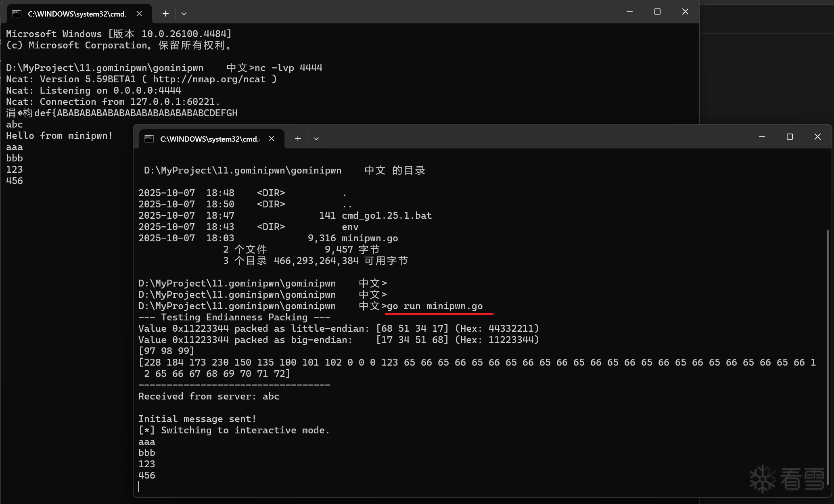This screenshot has height=504, width=834.
Task: Minimize the front terminal window
Action: (x=762, y=137)
